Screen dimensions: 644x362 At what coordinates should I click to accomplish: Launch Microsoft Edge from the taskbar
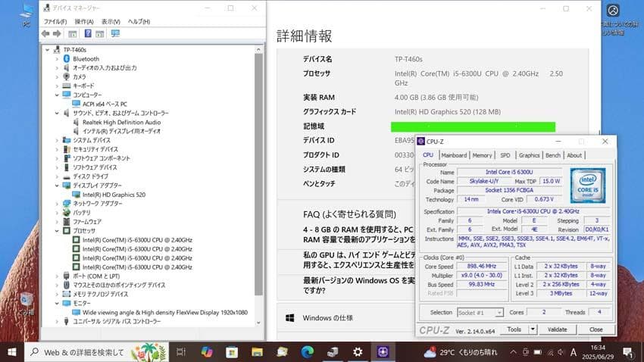coord(307,351)
